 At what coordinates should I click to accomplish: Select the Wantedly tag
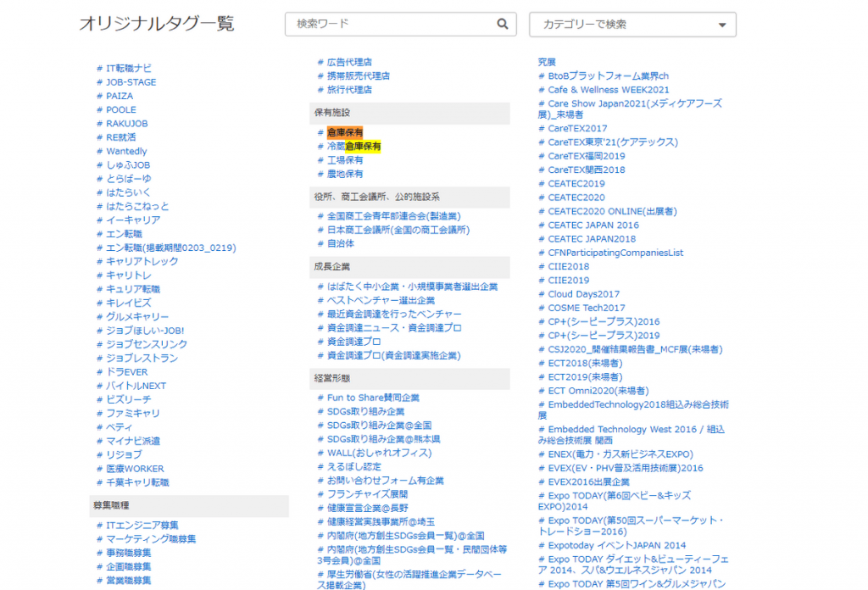click(x=127, y=151)
